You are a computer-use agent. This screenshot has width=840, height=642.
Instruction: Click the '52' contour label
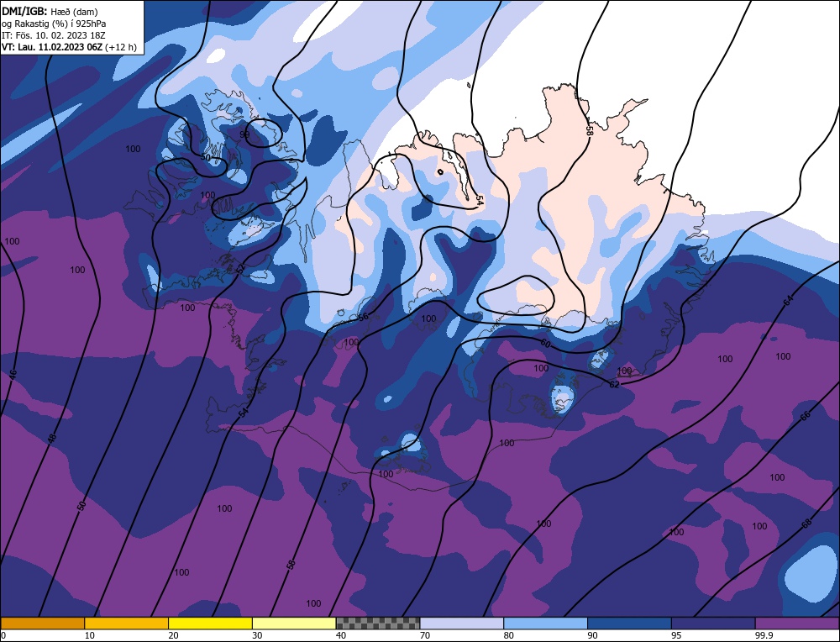tap(240, 269)
